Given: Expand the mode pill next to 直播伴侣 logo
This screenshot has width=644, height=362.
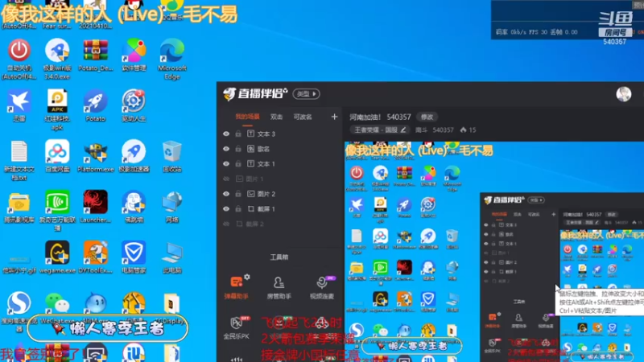Looking at the screenshot, I should pos(307,94).
